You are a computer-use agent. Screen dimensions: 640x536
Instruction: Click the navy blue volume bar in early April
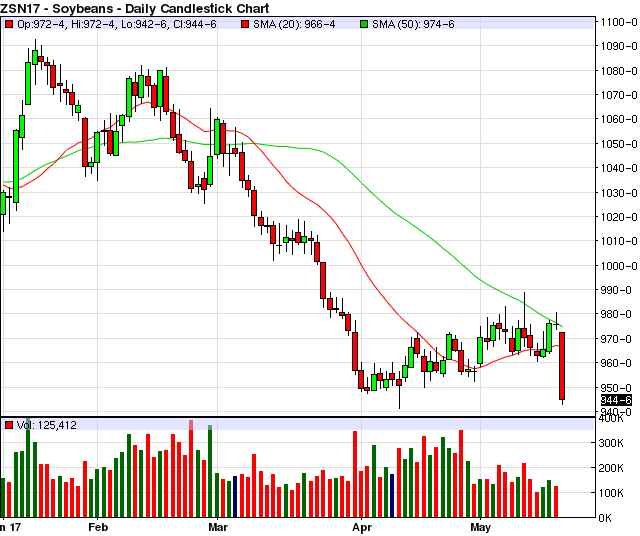pos(392,496)
